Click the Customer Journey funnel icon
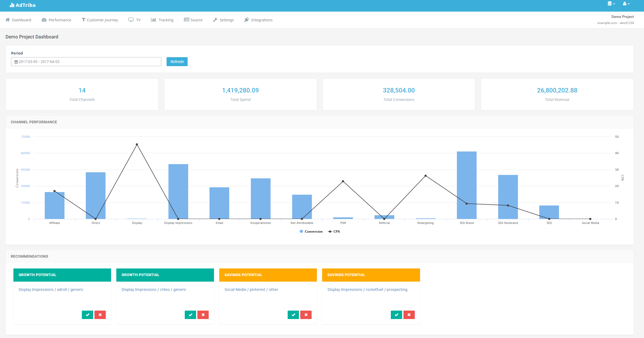This screenshot has width=644, height=338. (x=83, y=20)
